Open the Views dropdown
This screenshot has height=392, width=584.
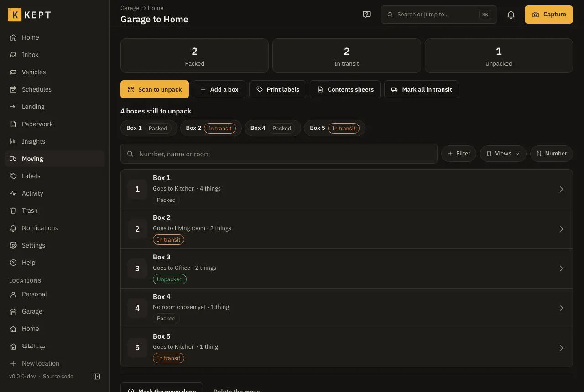(x=503, y=154)
